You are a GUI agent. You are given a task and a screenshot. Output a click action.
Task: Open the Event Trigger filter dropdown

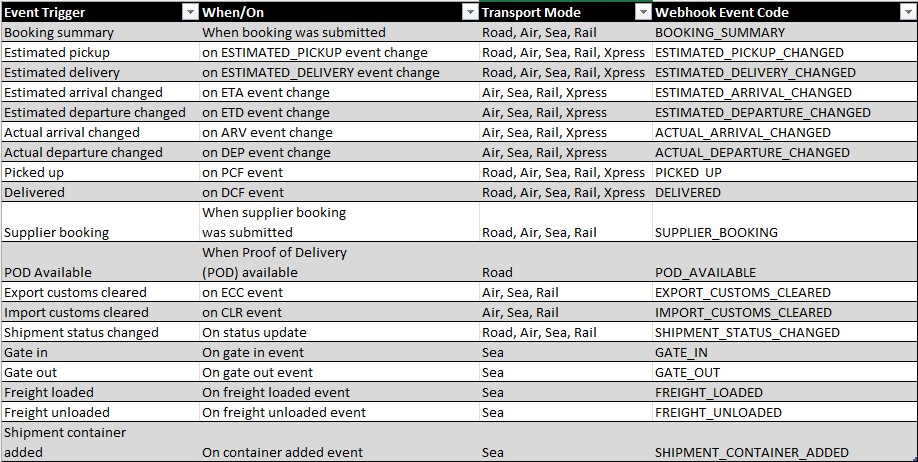189,12
